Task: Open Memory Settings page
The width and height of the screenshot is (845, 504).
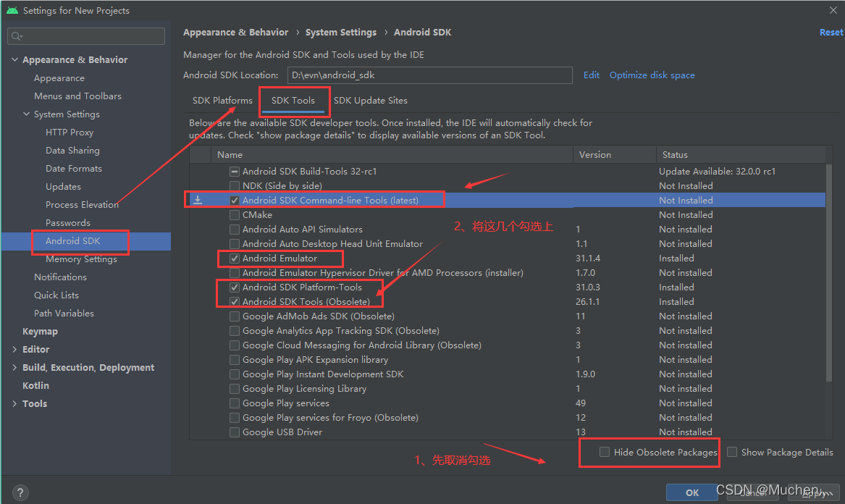Action: tap(81, 259)
